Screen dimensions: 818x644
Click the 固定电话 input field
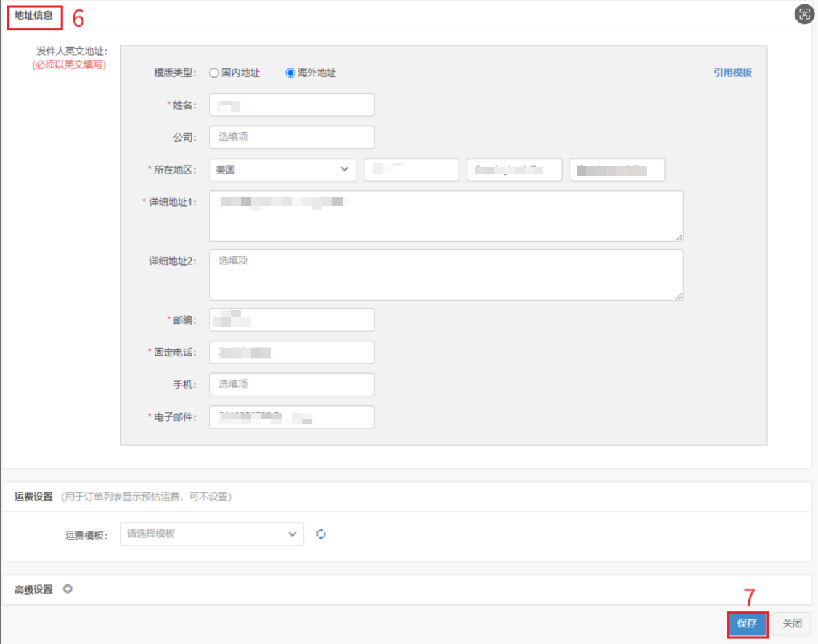pyautogui.click(x=292, y=352)
